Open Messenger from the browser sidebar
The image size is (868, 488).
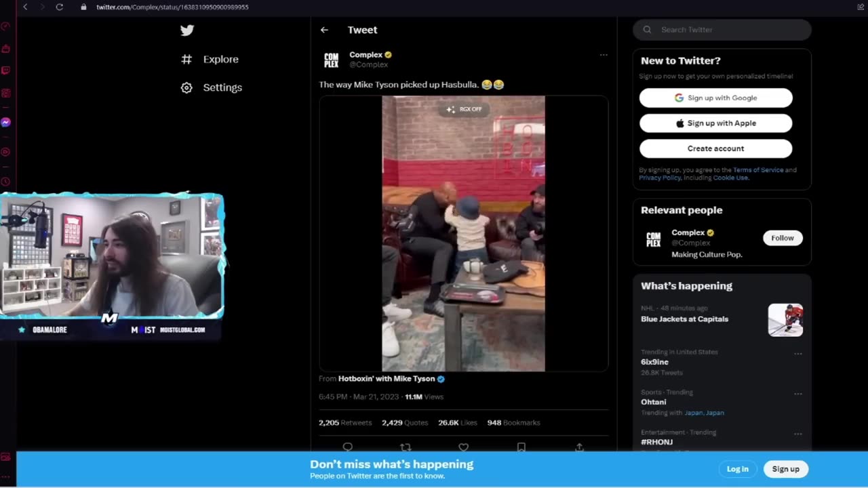click(x=5, y=123)
